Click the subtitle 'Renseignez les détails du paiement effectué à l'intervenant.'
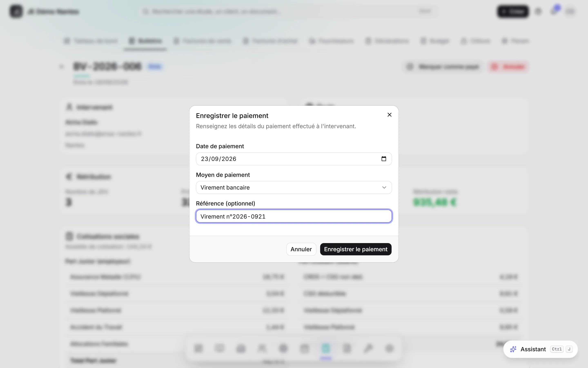 coord(276,126)
